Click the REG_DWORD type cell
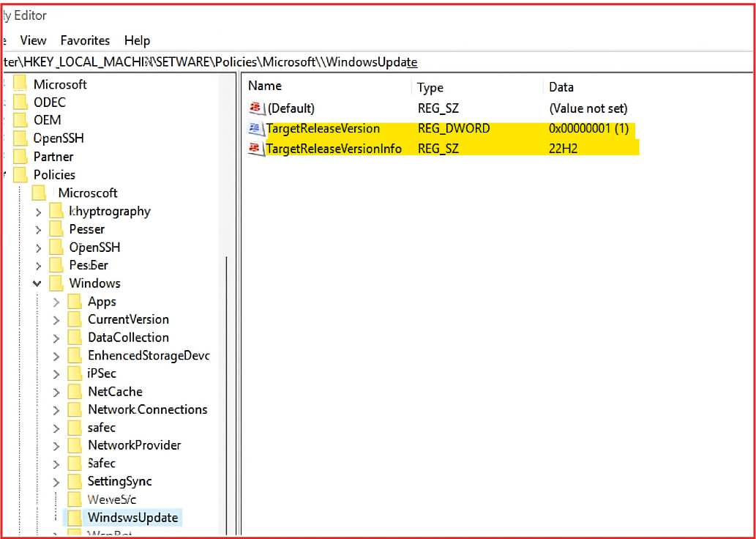 [x=454, y=129]
